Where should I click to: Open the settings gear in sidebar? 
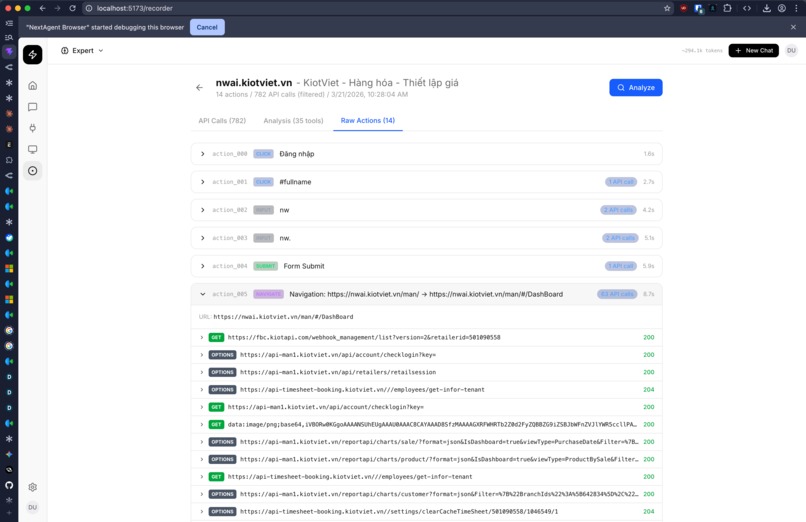coord(32,487)
